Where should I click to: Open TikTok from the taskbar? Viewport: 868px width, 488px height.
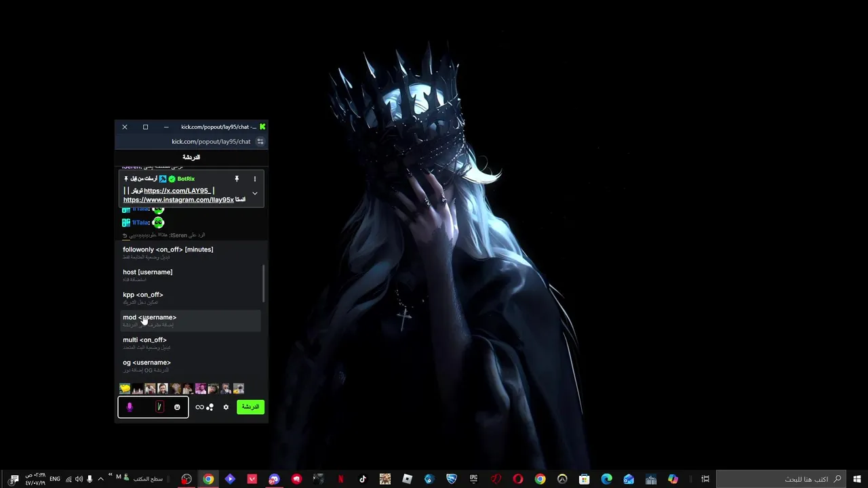coord(363,479)
